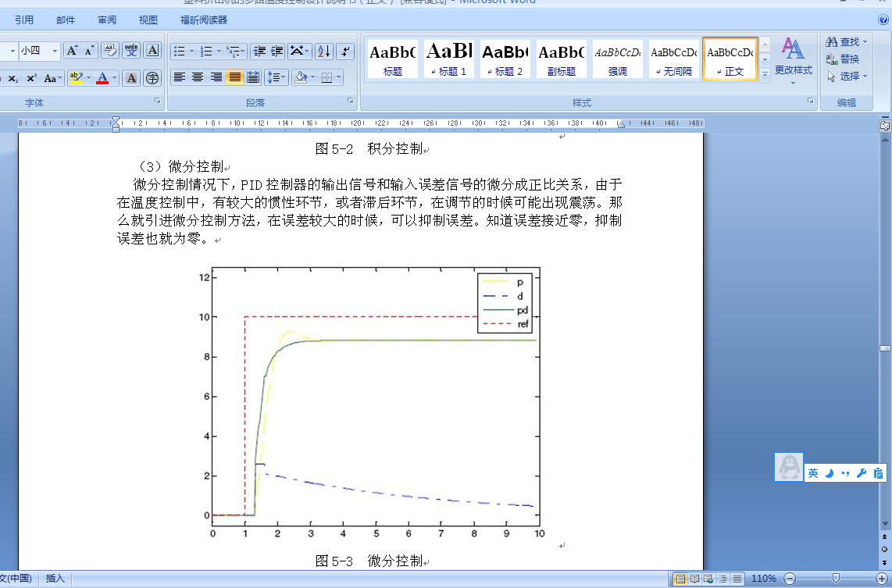892x588 pixels.
Task: Toggle show paragraph marks
Action: (345, 52)
